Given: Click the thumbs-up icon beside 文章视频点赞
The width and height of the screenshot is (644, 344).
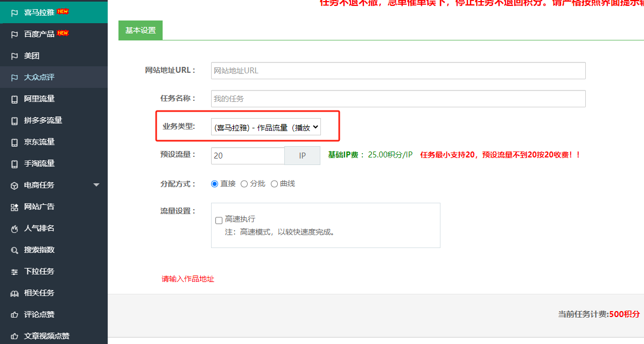Looking at the screenshot, I should tap(15, 336).
